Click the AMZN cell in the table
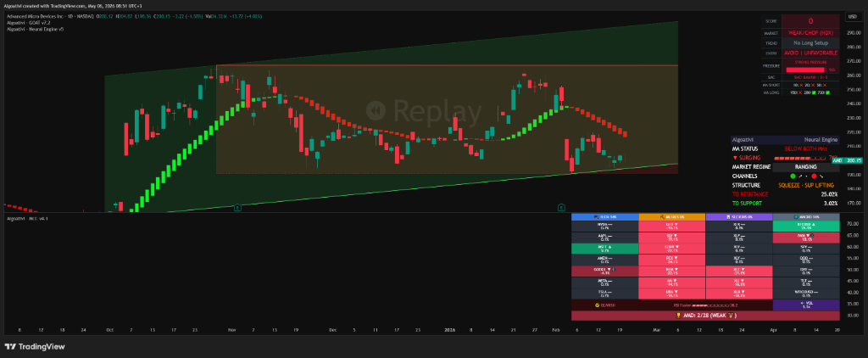Image resolution: width=868 pixels, height=358 pixels. click(604, 260)
